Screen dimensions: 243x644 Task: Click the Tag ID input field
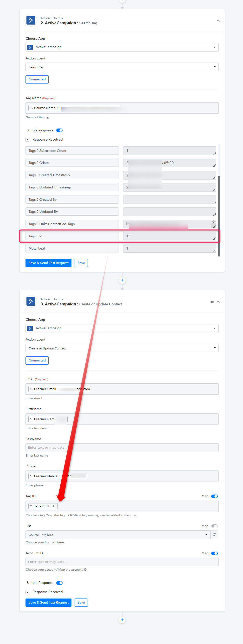coord(122,506)
